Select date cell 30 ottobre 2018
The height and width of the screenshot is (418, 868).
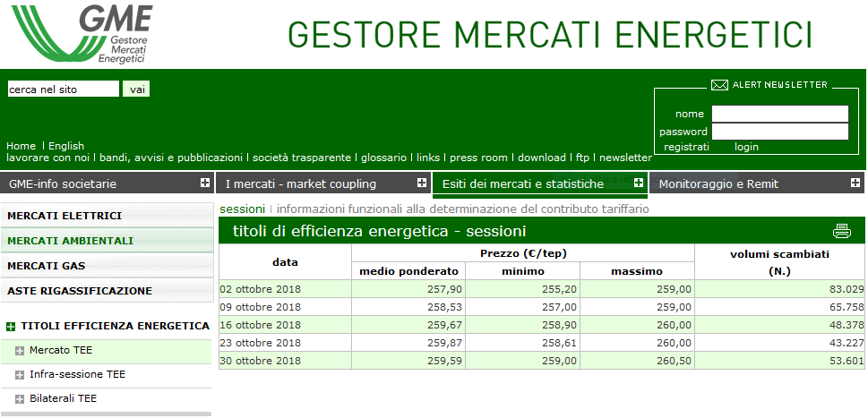coord(285,361)
